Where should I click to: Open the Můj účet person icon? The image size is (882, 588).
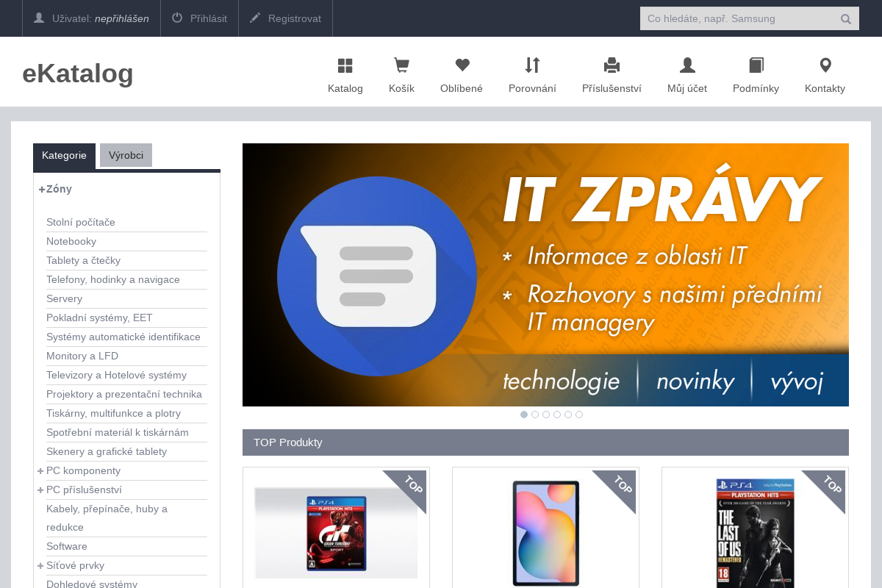coord(687,66)
